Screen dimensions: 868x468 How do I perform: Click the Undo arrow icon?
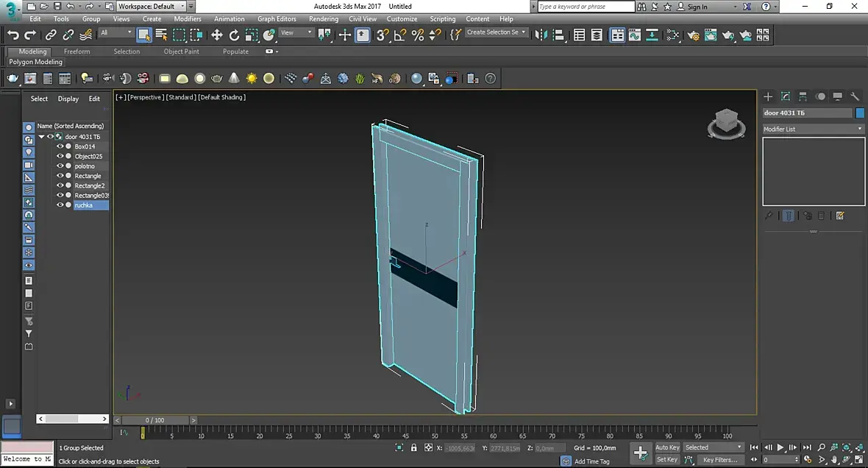[13, 35]
